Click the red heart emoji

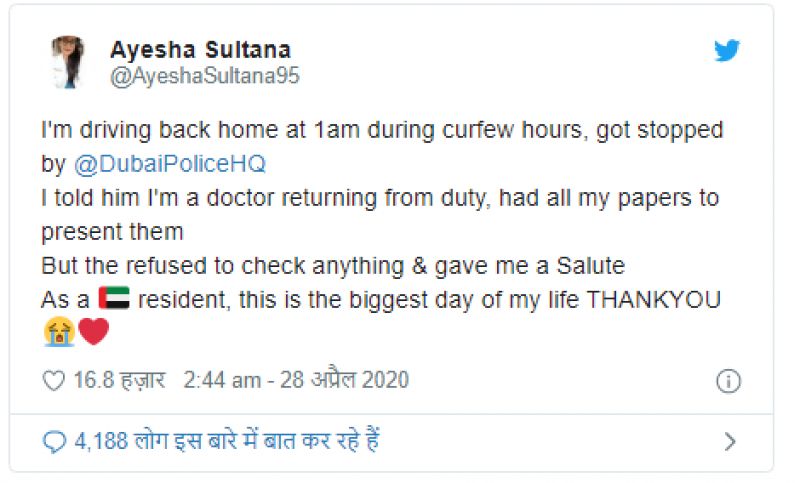(93, 332)
